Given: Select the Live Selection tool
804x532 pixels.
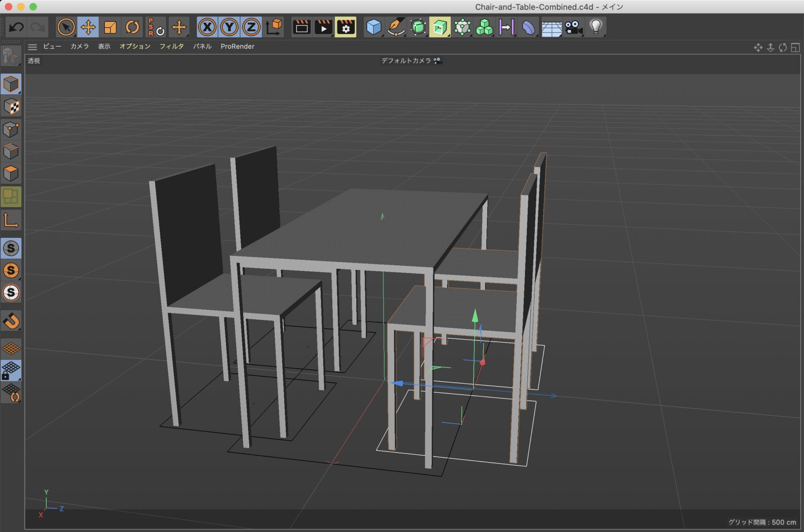Looking at the screenshot, I should pyautogui.click(x=66, y=27).
